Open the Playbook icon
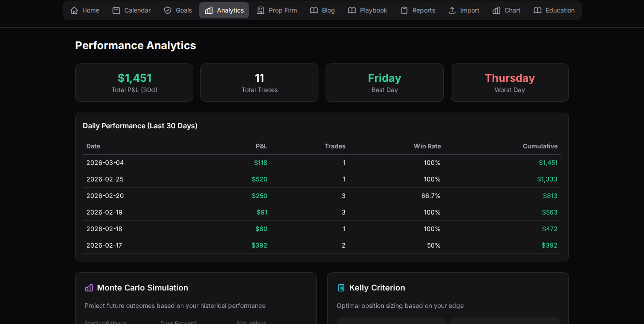The width and height of the screenshot is (644, 324). (x=352, y=10)
